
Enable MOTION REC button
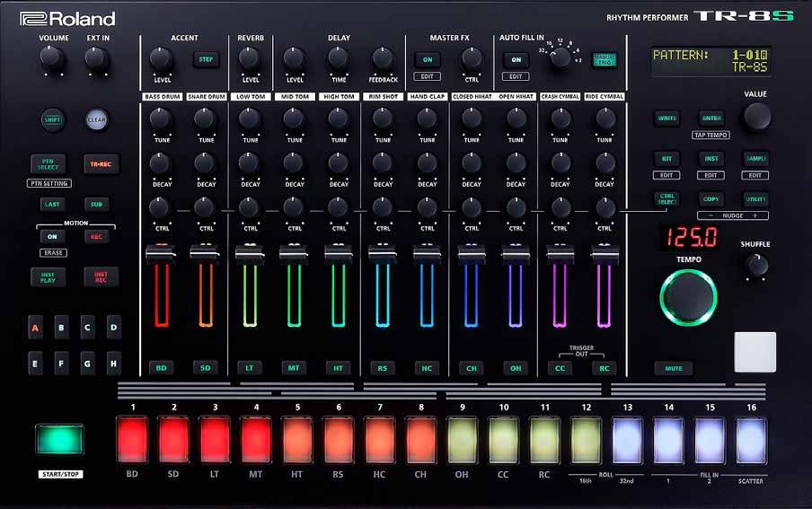pyautogui.click(x=96, y=237)
